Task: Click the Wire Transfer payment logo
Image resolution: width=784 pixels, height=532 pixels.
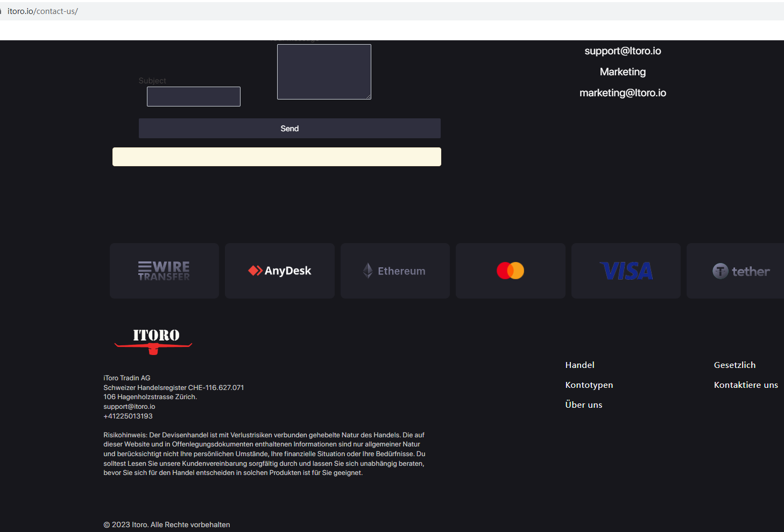Action: pos(164,271)
